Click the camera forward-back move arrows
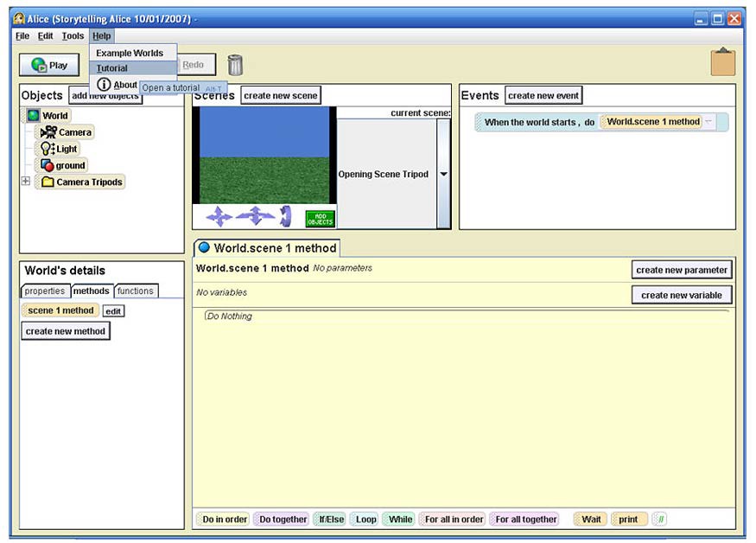Image resolution: width=756 pixels, height=543 pixels. click(x=255, y=216)
